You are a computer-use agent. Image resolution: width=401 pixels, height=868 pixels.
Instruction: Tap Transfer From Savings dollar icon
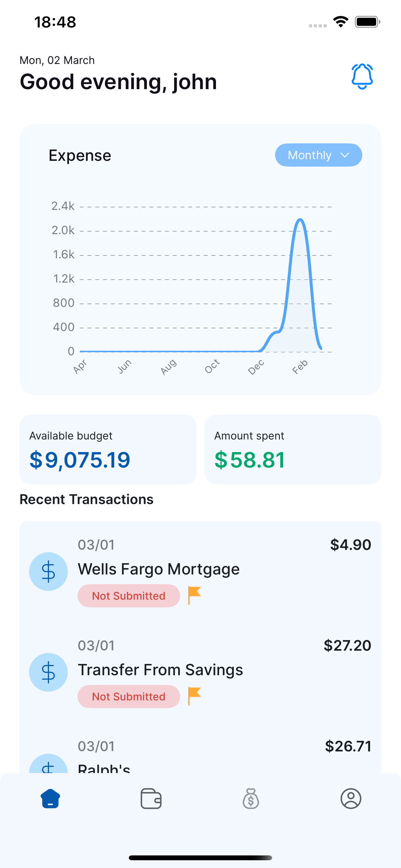(48, 672)
